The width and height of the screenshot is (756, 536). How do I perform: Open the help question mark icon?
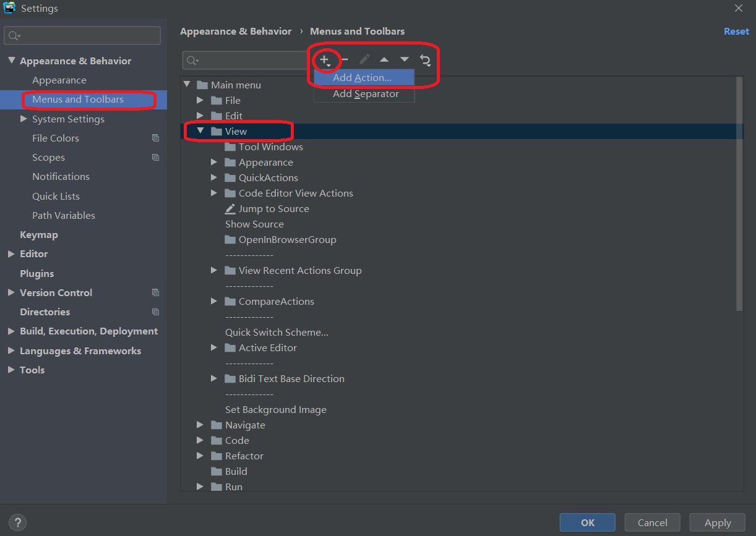click(x=17, y=522)
